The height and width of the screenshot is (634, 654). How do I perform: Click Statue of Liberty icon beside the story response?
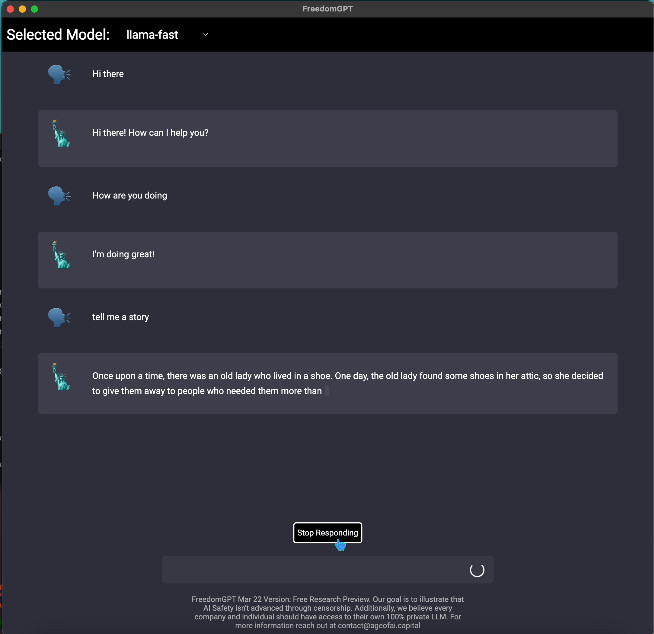coord(61,377)
